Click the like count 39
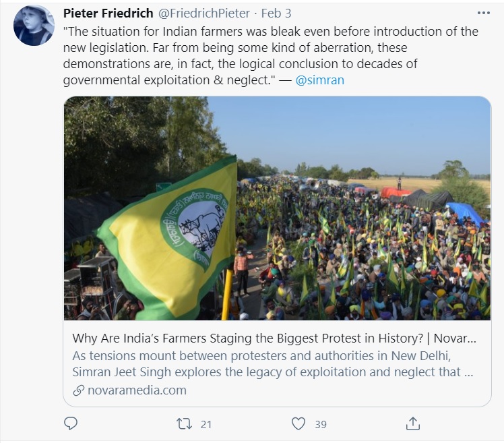The width and height of the screenshot is (504, 443). point(321,424)
